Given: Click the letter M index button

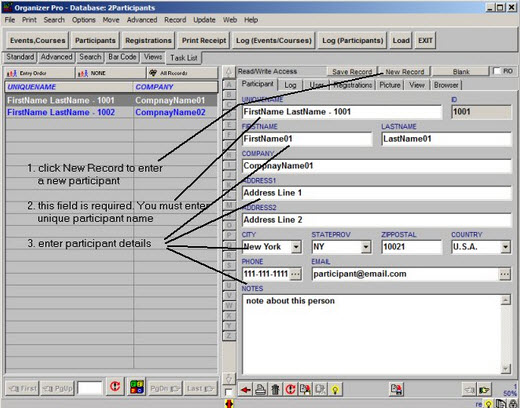Looking at the screenshot, I should pos(229,205).
